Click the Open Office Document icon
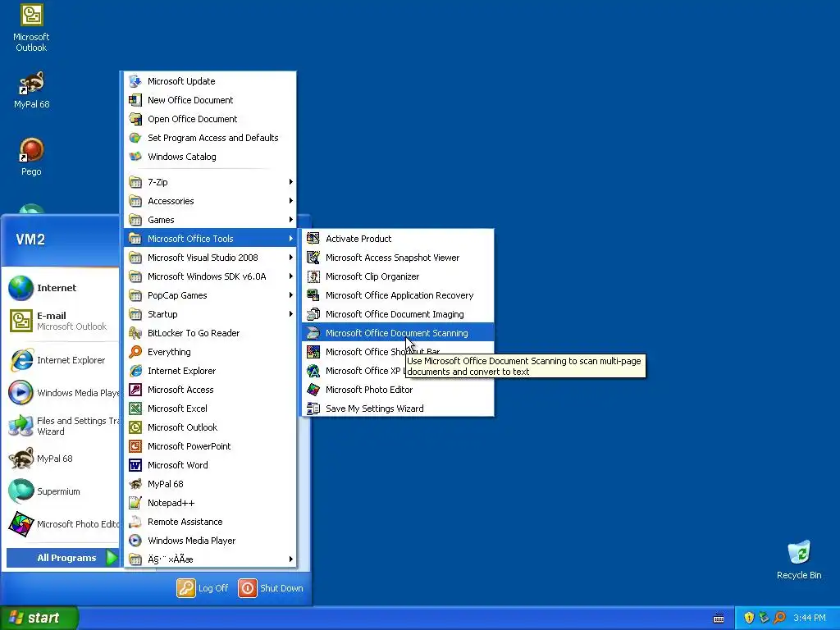 (135, 119)
